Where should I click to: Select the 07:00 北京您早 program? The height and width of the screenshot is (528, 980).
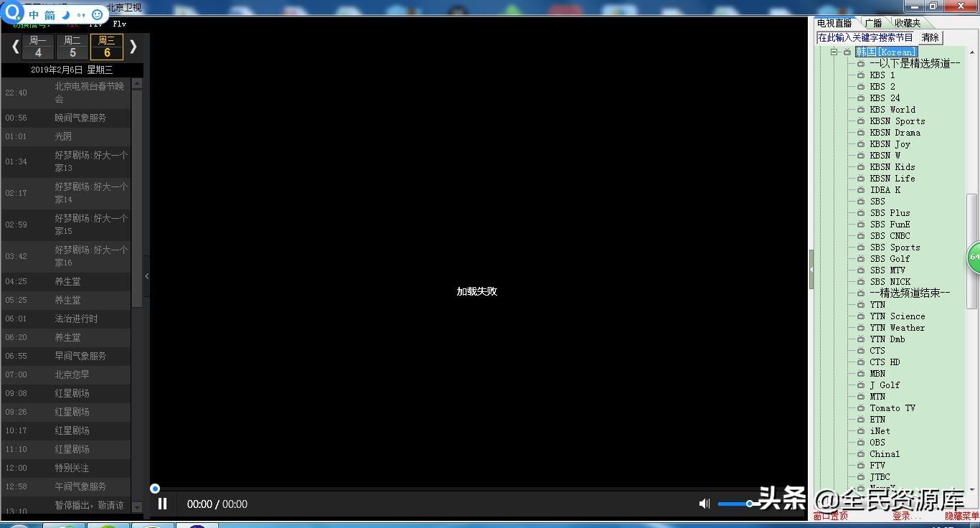[x=66, y=374]
